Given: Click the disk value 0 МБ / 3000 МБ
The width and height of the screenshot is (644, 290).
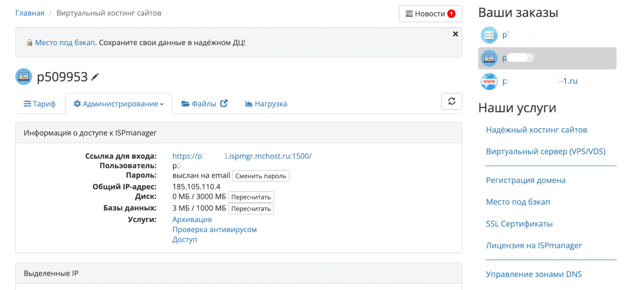Looking at the screenshot, I should 199,197.
